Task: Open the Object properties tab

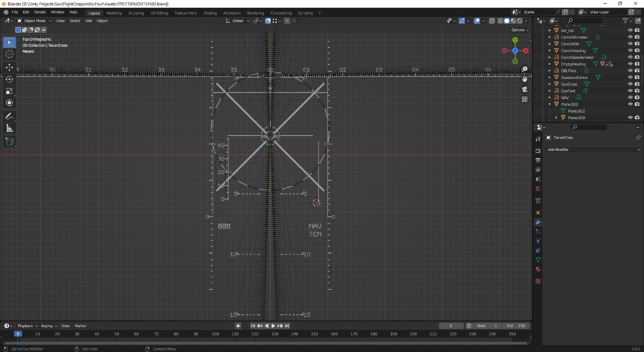Action: 538,213
